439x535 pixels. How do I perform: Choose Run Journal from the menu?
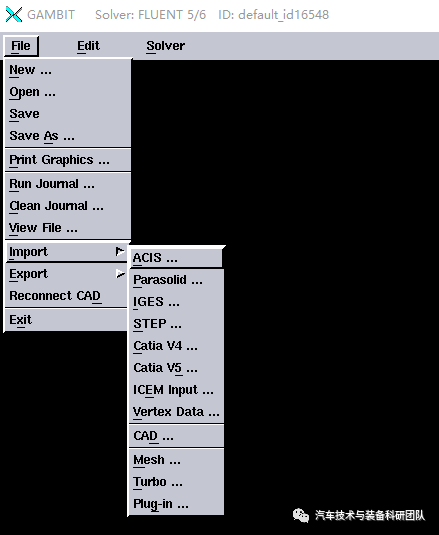click(x=68, y=184)
